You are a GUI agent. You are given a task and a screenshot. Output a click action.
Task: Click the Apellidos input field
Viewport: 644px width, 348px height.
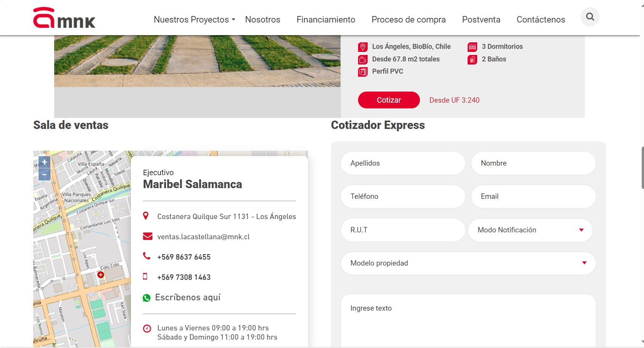pos(403,163)
